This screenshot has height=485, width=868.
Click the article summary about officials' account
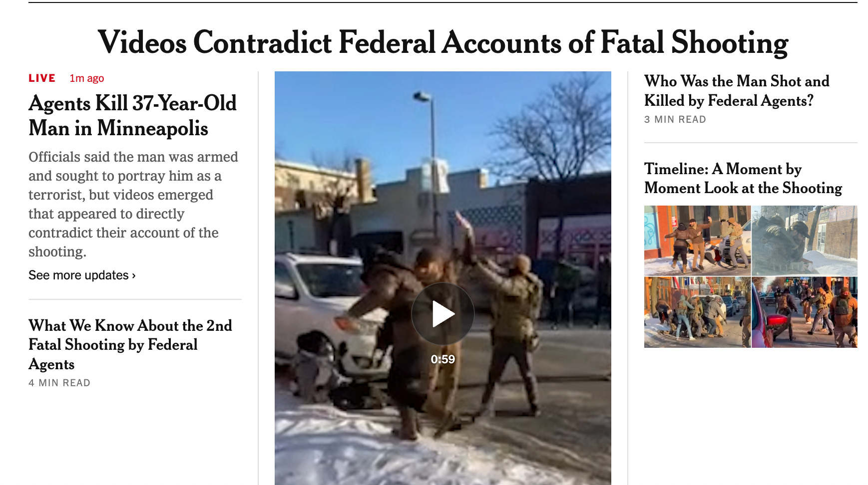point(133,204)
